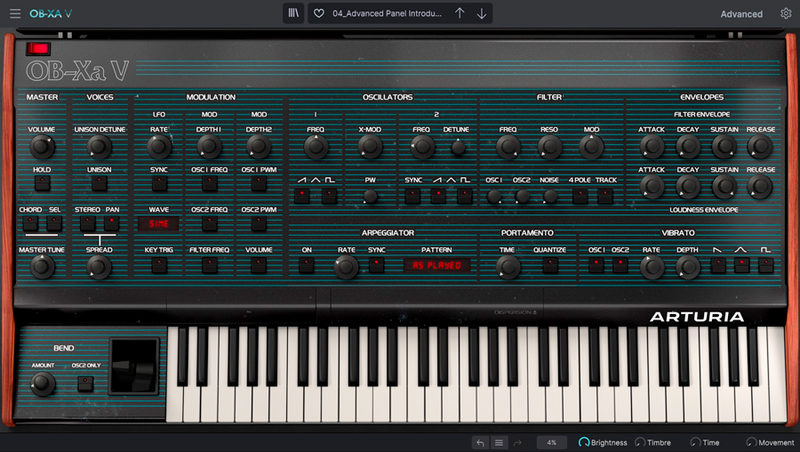This screenshot has height=452, width=800.
Task: Click the Timbre macro knob
Action: (x=640, y=442)
